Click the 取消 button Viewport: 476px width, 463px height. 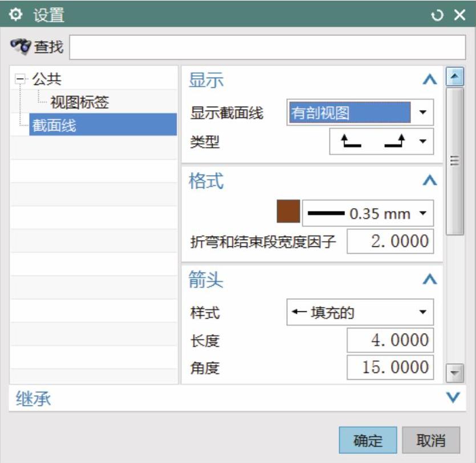pos(431,440)
